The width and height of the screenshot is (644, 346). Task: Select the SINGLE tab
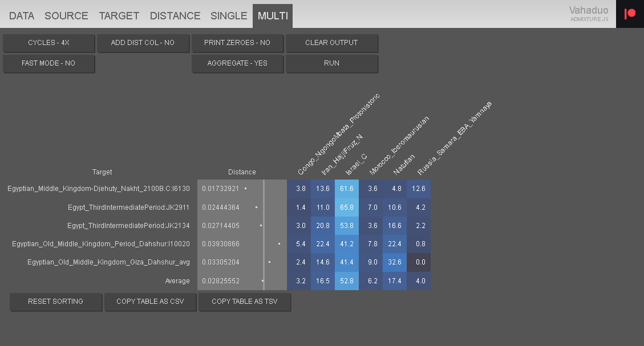point(229,16)
